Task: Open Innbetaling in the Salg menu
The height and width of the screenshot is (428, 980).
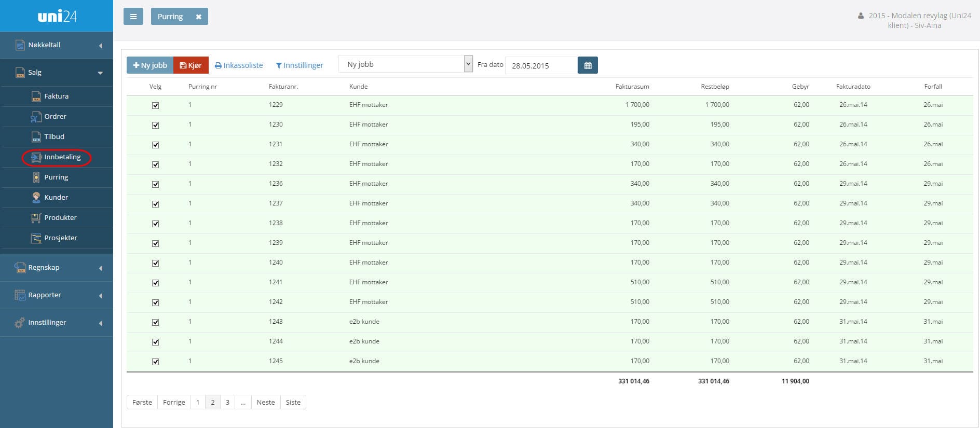Action: pos(62,157)
